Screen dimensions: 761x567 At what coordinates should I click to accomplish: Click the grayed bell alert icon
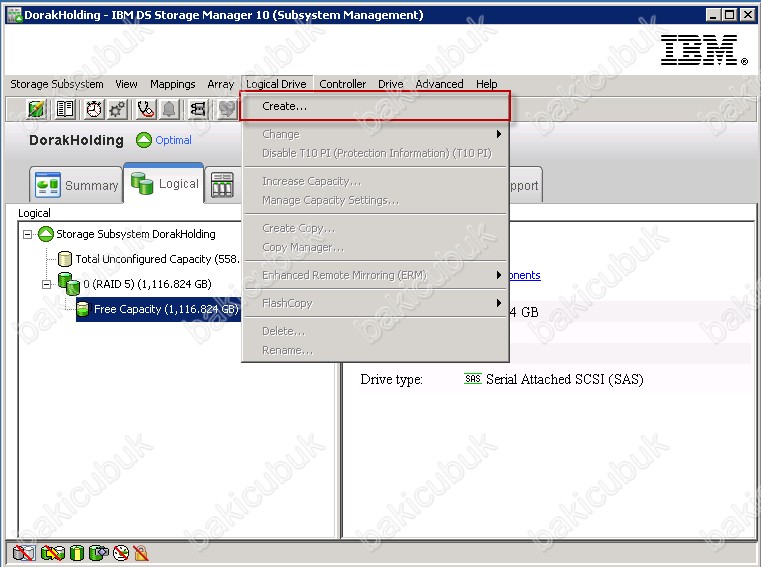click(x=169, y=109)
